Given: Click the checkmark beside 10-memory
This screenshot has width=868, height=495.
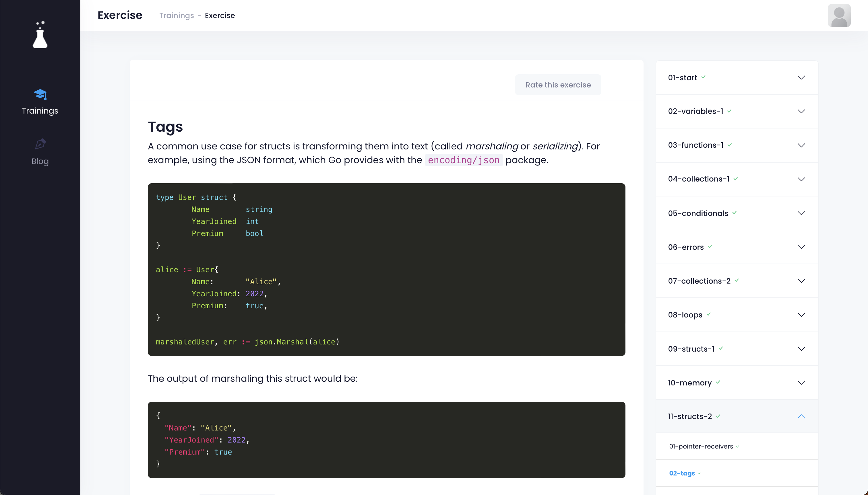Looking at the screenshot, I should click(718, 383).
